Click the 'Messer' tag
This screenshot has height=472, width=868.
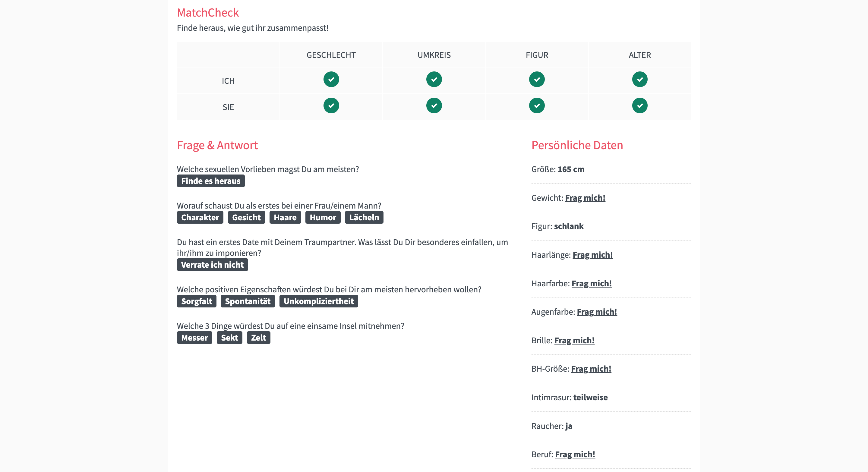coord(194,338)
